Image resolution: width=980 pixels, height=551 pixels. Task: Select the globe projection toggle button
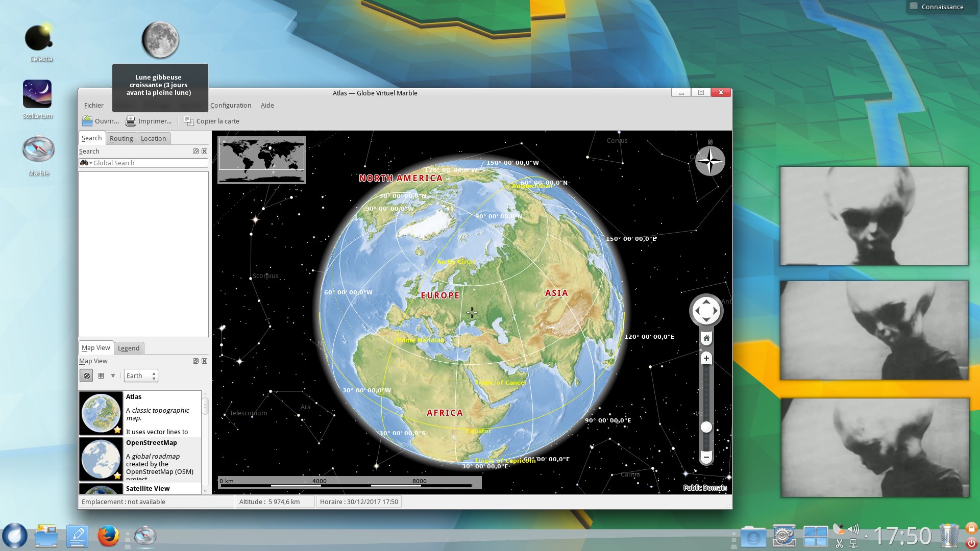[x=87, y=376]
